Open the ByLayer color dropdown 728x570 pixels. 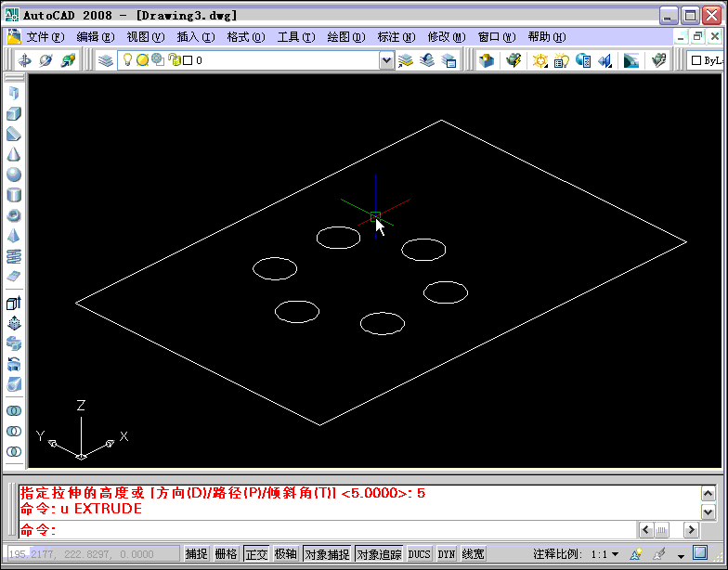point(706,60)
